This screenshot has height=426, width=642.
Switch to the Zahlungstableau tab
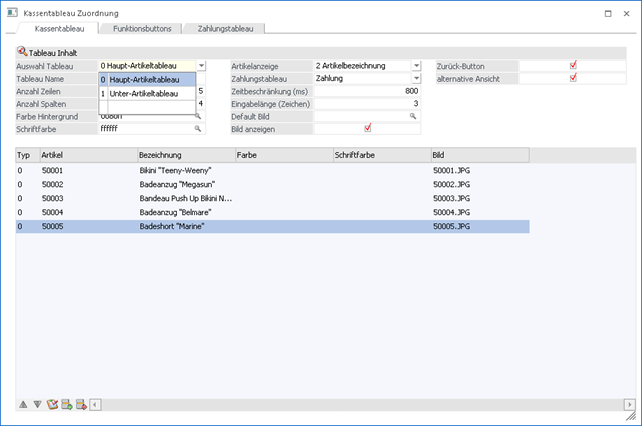pos(225,30)
